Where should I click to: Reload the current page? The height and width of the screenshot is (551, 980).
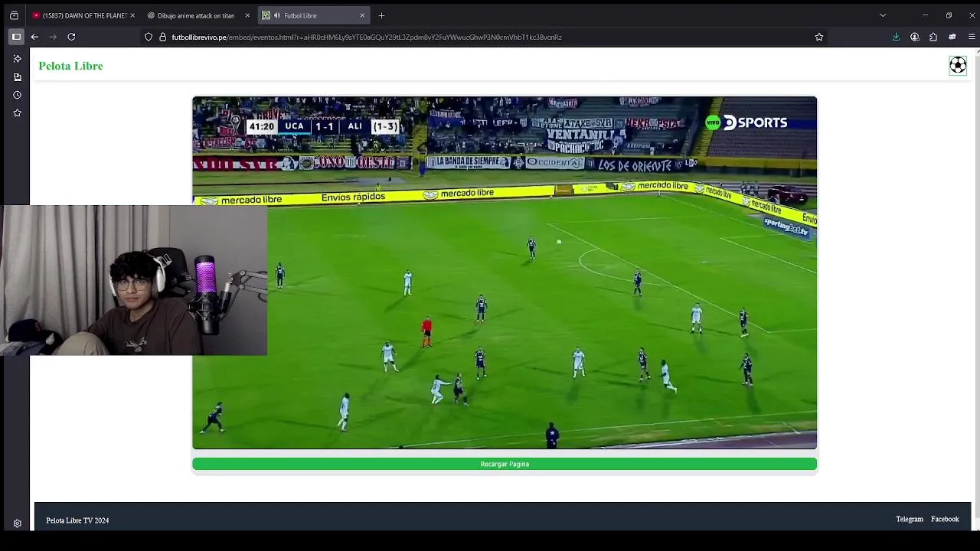tap(71, 37)
